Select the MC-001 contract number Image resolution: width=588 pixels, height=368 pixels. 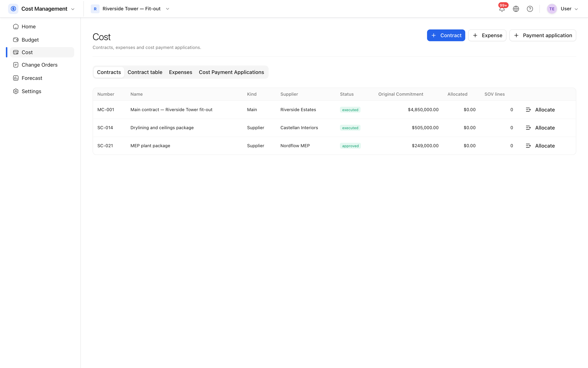point(106,110)
